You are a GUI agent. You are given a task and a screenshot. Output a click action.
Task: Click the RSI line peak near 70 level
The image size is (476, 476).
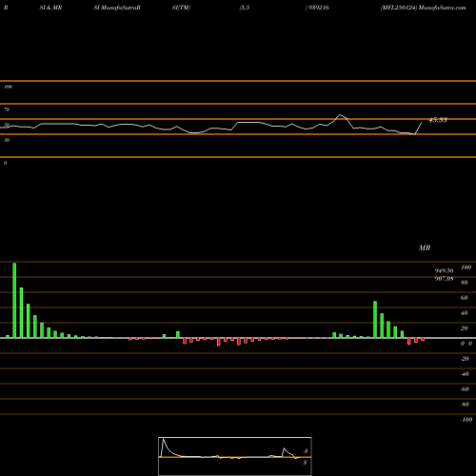point(340,114)
